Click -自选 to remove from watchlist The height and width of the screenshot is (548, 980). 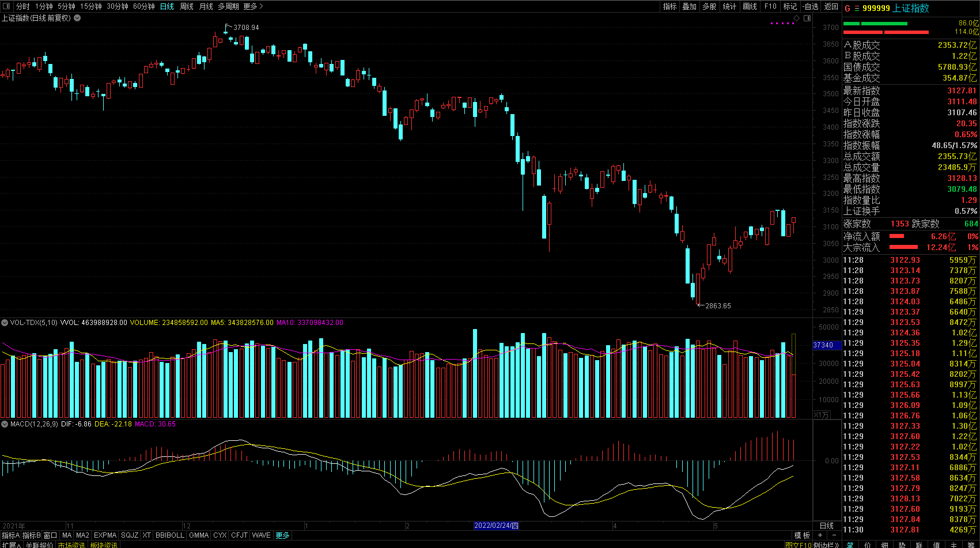click(x=811, y=6)
